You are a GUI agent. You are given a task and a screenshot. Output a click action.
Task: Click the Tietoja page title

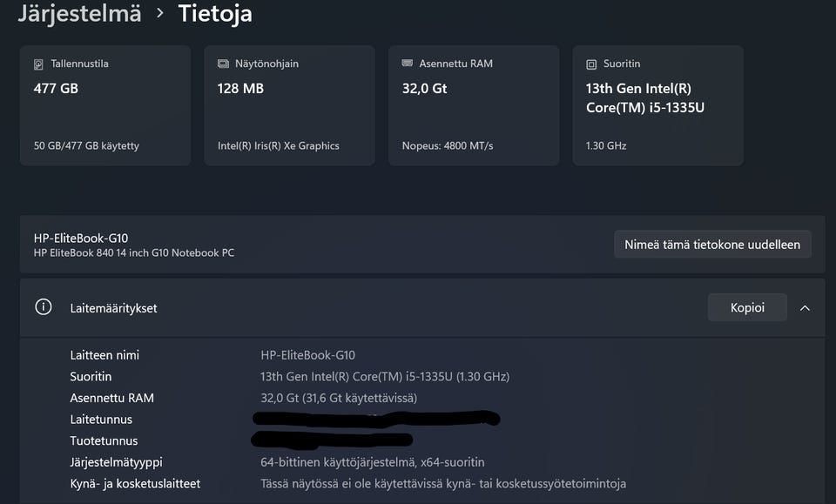[215, 13]
